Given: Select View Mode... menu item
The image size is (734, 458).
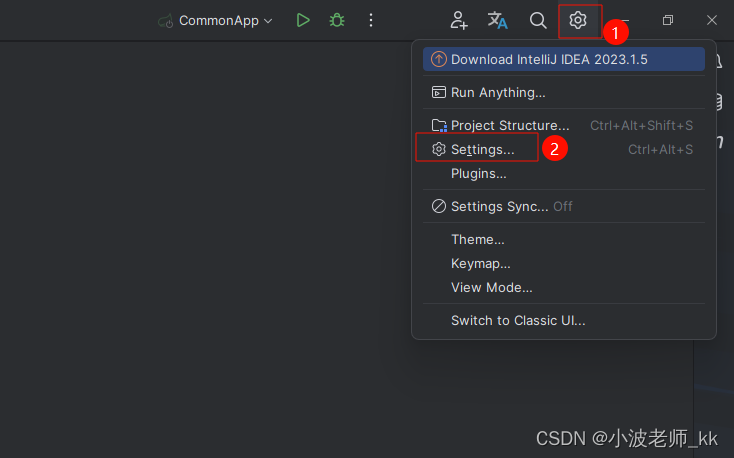Looking at the screenshot, I should click(564, 288).
